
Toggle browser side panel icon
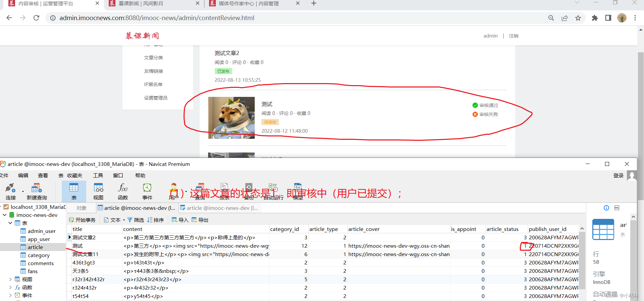608,18
